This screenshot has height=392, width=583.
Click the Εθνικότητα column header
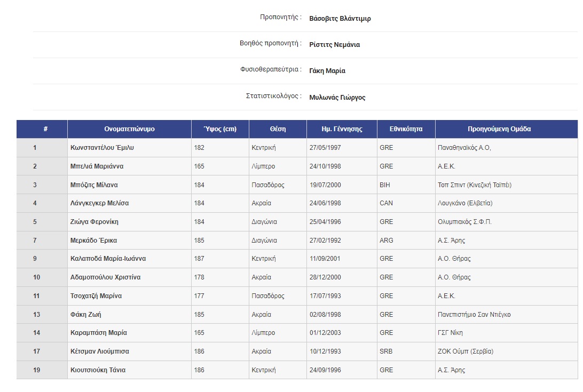406,129
